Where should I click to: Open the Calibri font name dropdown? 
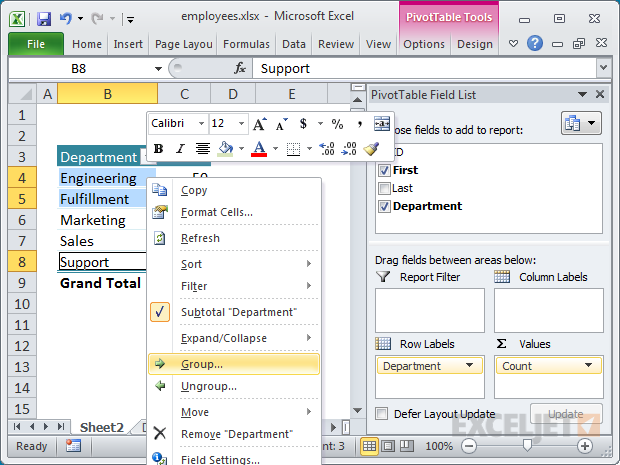(x=200, y=124)
